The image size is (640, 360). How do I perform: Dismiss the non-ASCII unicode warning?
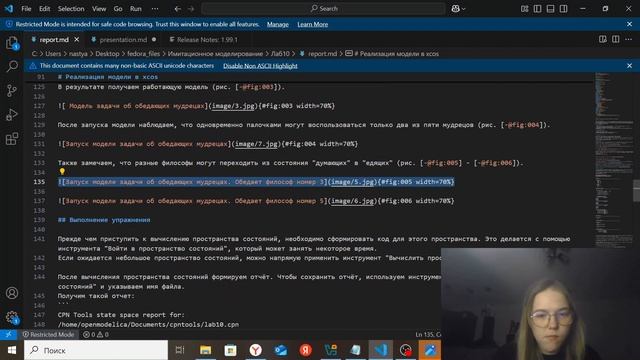click(x=629, y=65)
